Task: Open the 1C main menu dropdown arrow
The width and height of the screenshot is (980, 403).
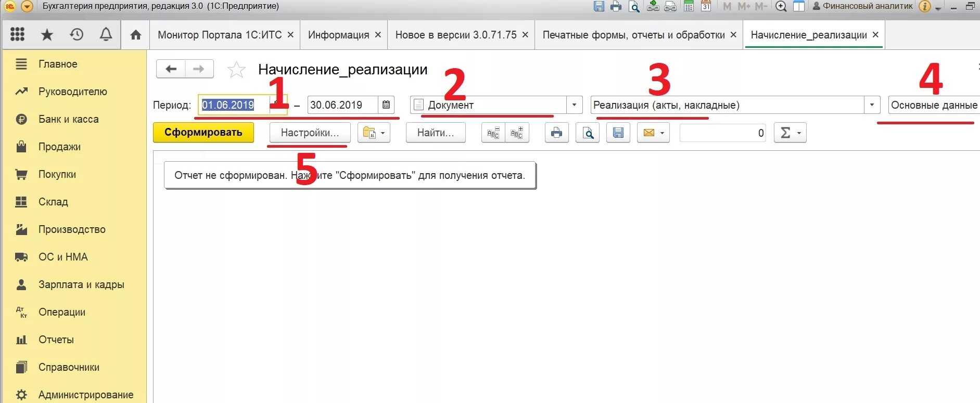Action: 27,6
